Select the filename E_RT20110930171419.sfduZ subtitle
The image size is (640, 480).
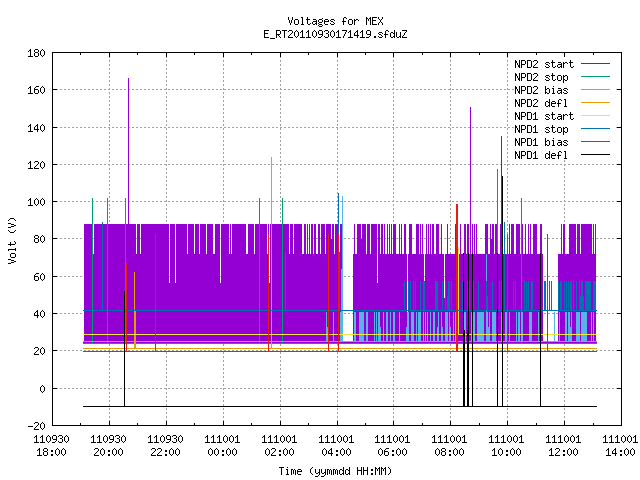tap(335, 34)
